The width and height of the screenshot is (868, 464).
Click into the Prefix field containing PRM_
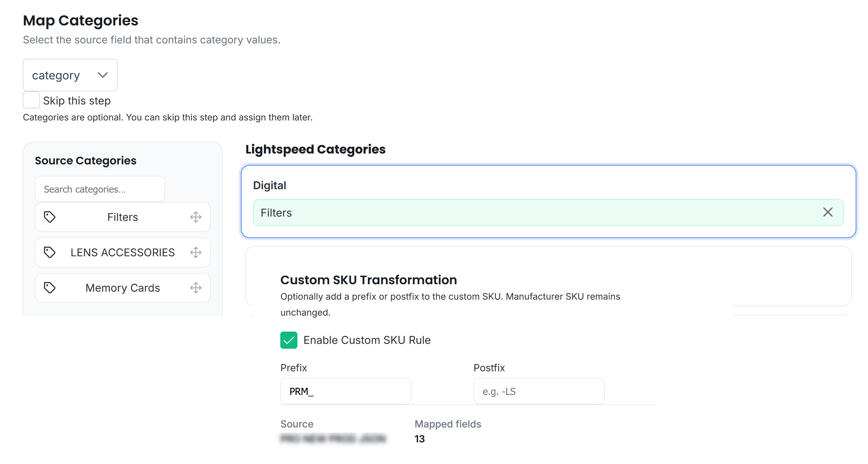345,391
